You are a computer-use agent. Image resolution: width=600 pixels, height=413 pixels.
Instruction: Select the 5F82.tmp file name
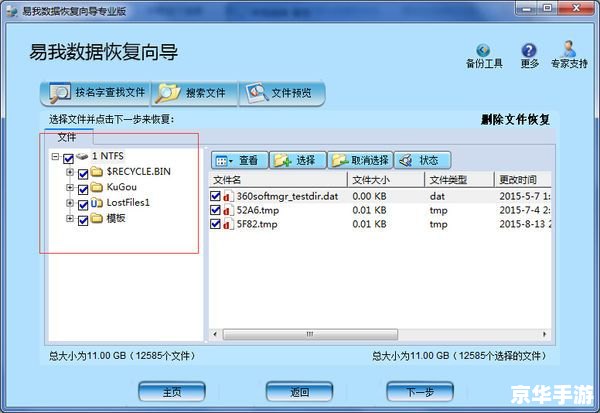pos(257,224)
